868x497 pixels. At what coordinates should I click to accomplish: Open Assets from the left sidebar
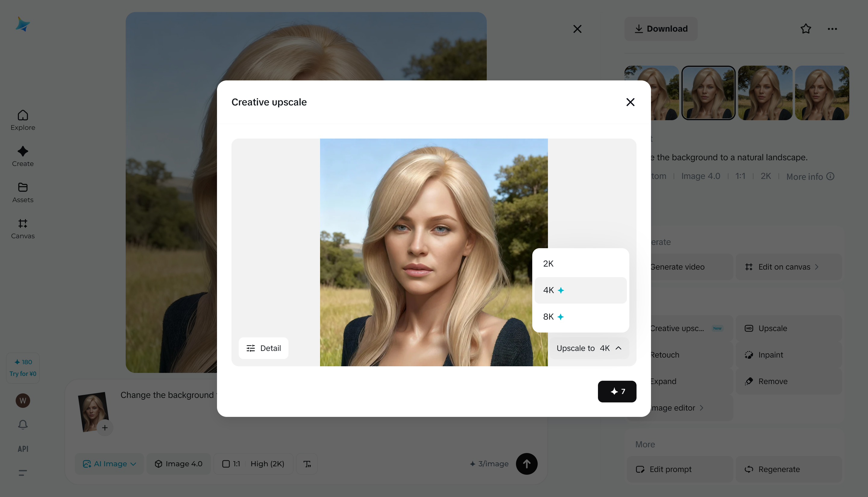[x=23, y=192]
